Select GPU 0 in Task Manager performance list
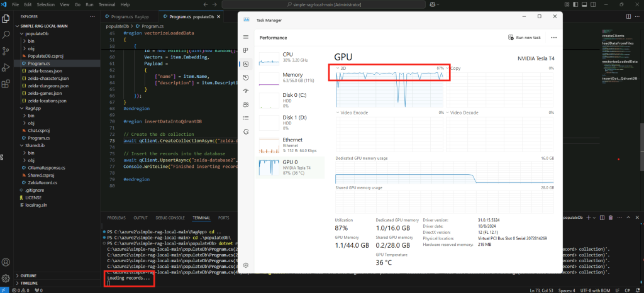The image size is (644, 293). pyautogui.click(x=290, y=167)
